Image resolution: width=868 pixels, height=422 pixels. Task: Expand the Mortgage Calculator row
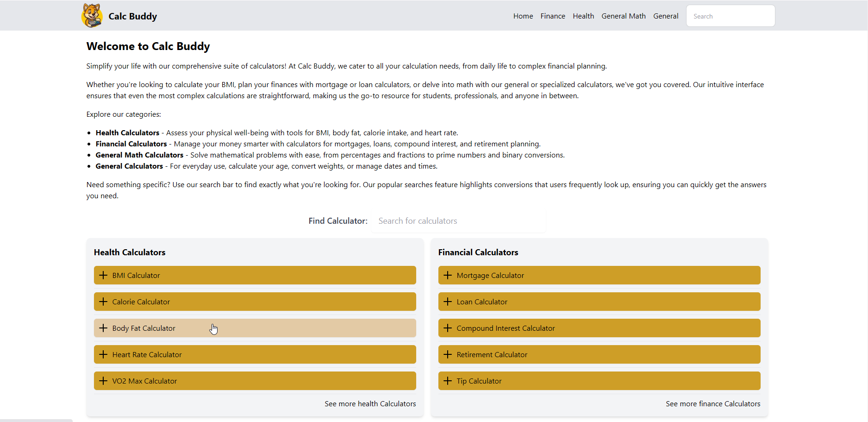click(x=599, y=275)
